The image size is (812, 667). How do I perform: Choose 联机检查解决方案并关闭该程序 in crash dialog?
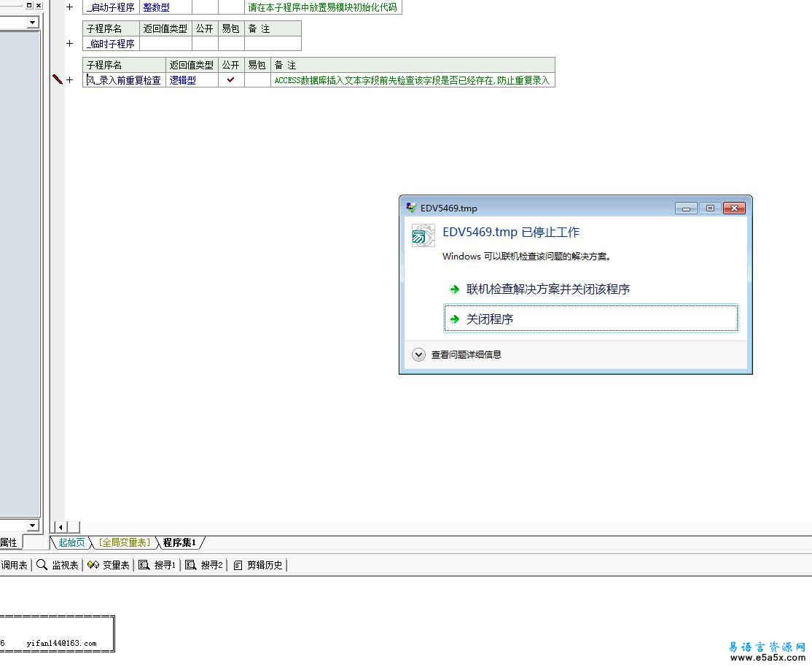point(591,289)
